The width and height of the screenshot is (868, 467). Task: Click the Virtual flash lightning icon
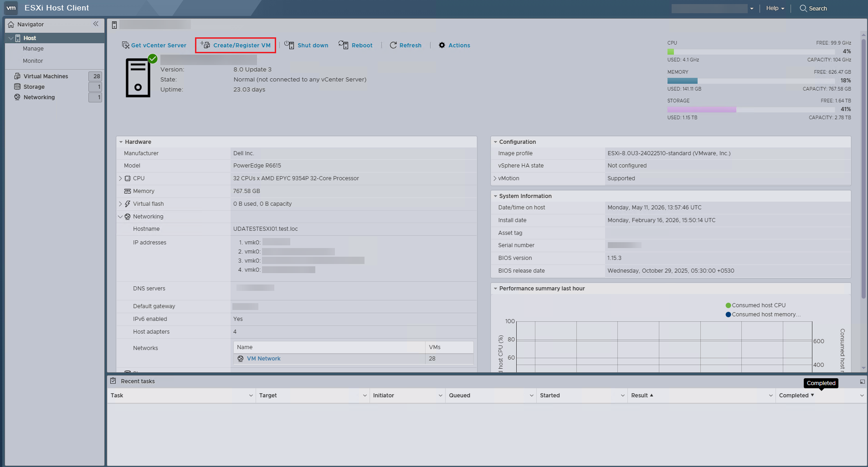[128, 204]
